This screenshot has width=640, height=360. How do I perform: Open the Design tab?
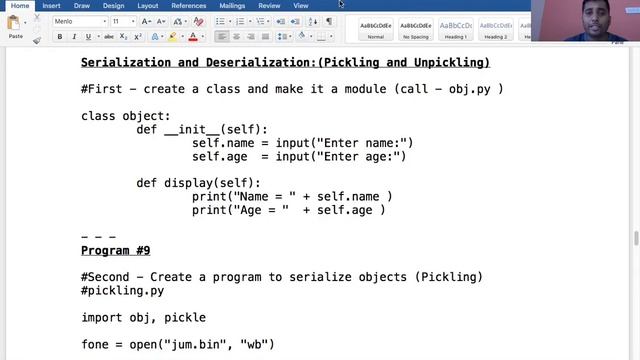coord(113,6)
